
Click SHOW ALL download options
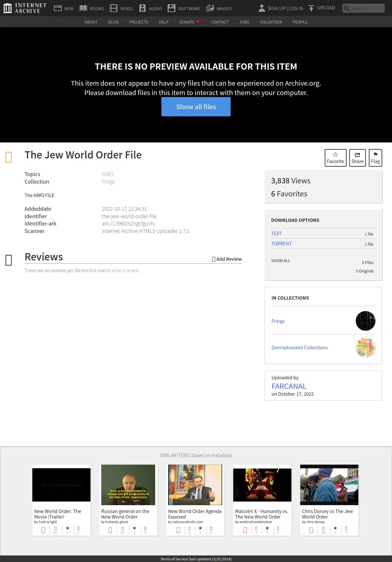[x=281, y=260]
